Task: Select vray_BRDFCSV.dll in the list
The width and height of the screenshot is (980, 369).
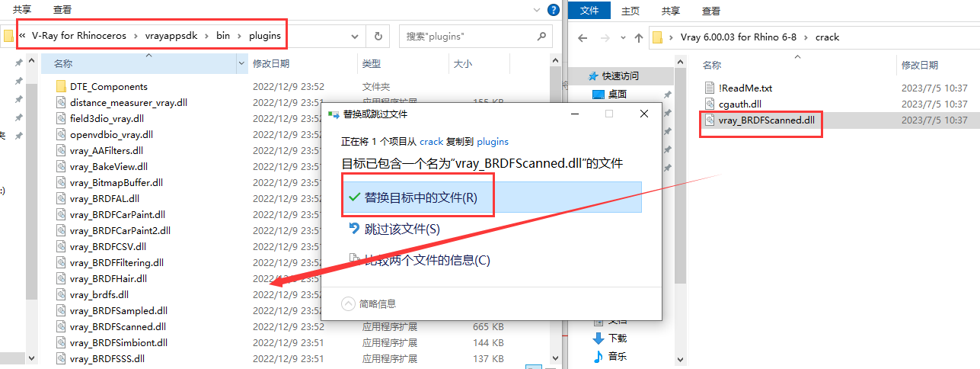Action: coord(107,246)
